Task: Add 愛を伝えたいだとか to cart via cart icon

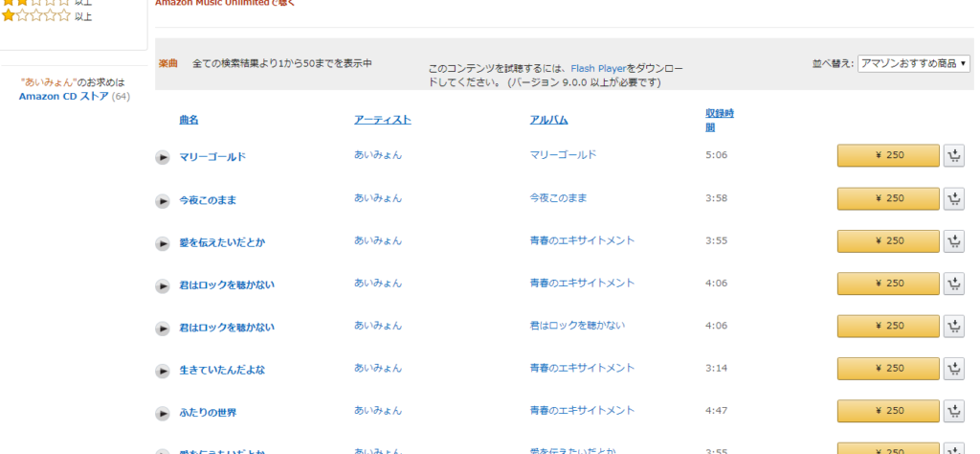Action: (x=954, y=240)
